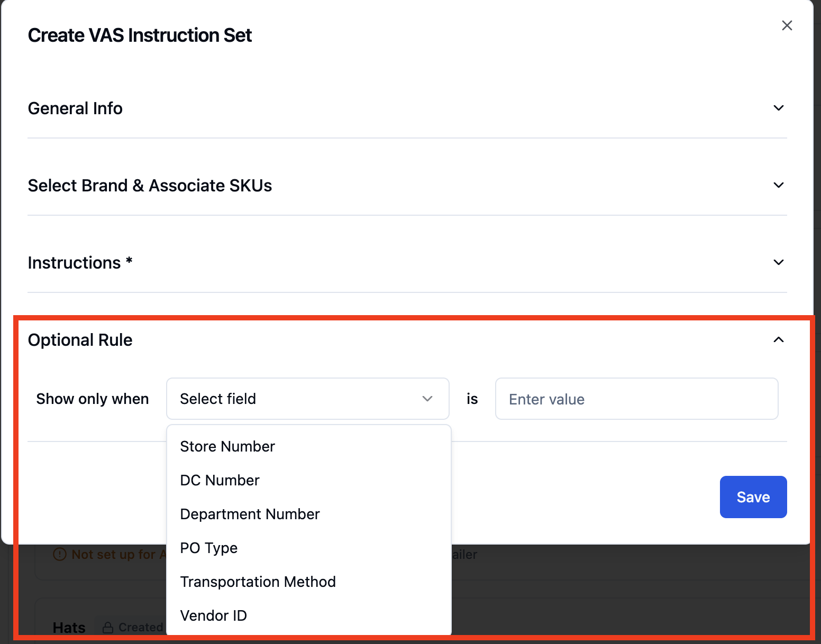
Task: Click the dropdown arrow in Select field
Action: [427, 399]
